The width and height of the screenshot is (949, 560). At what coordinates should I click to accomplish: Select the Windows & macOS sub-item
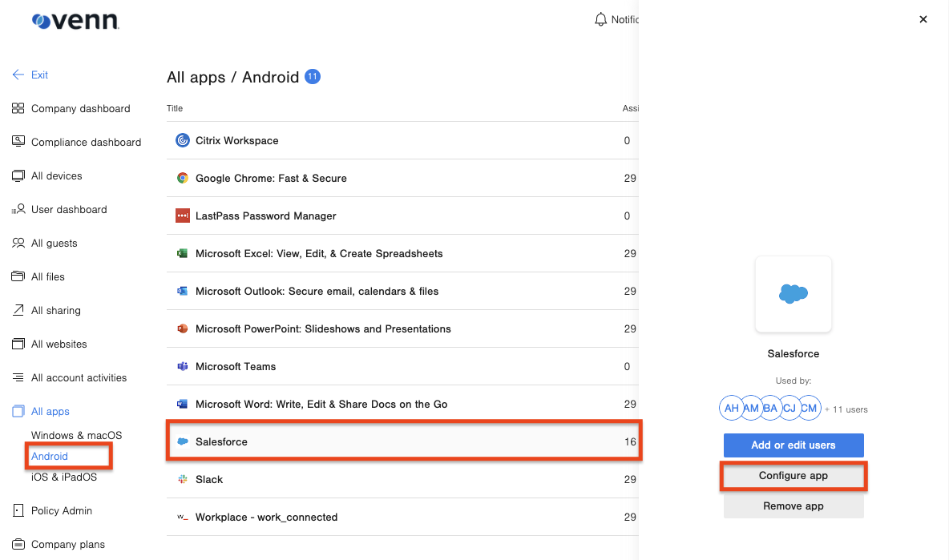point(76,435)
